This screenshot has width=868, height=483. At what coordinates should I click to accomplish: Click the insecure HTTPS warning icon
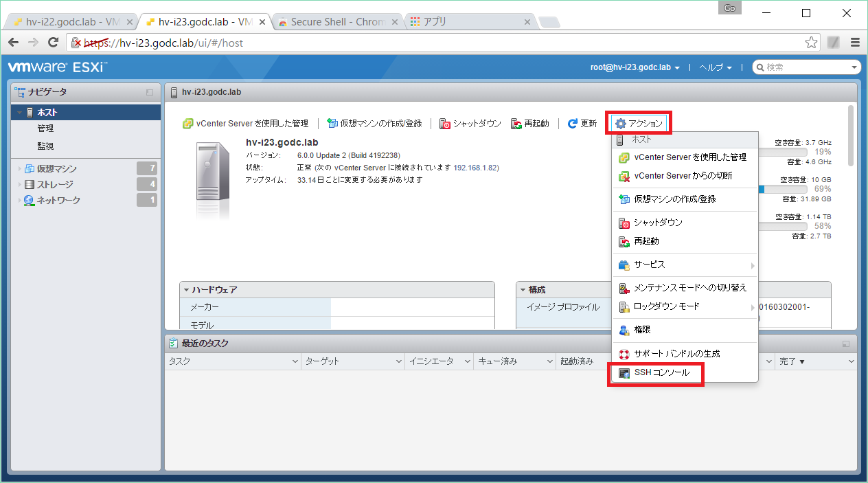[77, 43]
